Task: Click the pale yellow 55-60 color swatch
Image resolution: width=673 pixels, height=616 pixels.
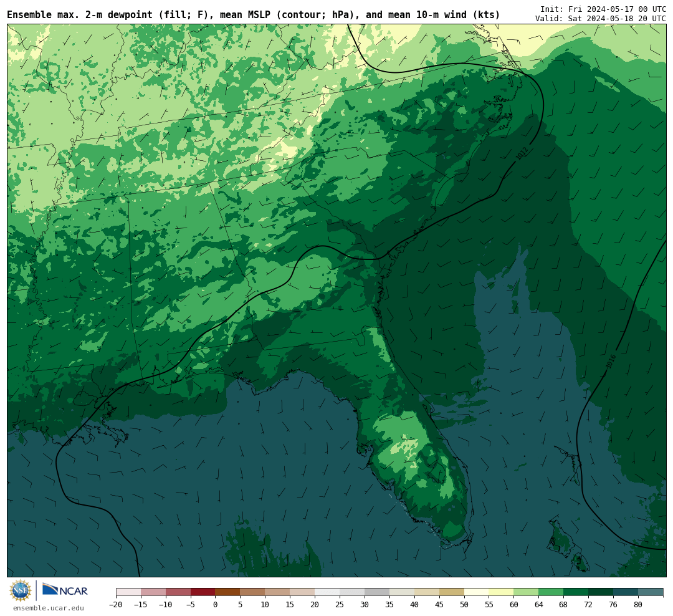Action: click(x=501, y=592)
